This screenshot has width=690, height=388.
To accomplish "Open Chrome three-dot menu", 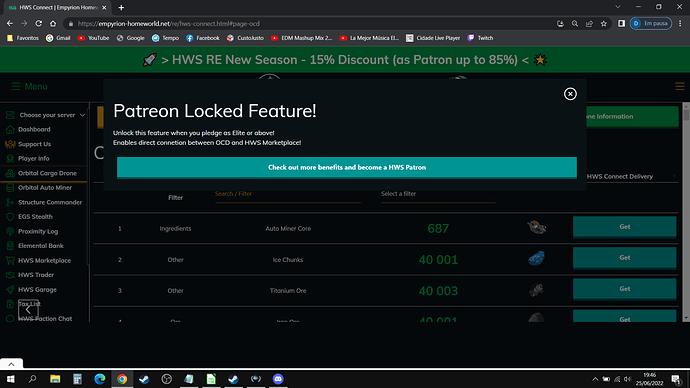I will point(680,23).
